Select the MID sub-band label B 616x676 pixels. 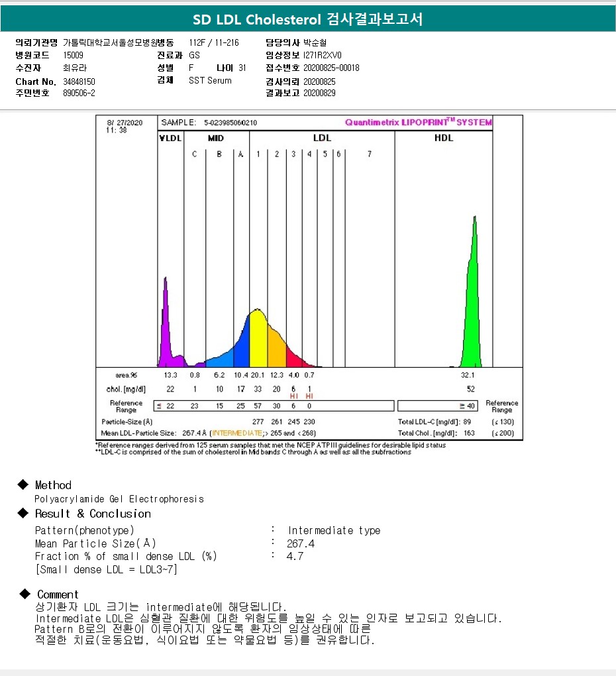(x=219, y=154)
